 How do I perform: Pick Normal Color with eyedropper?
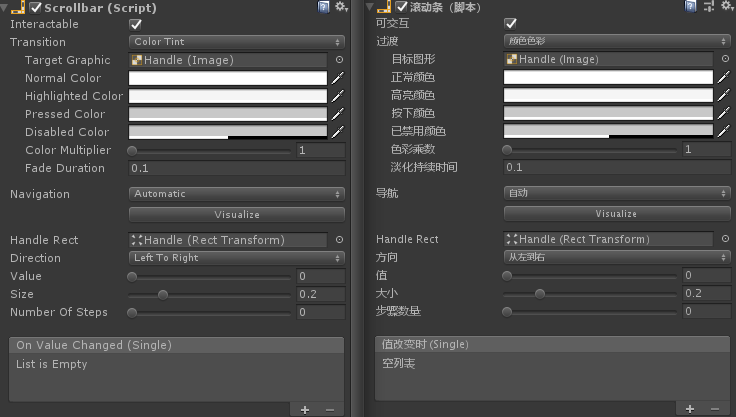point(337,78)
